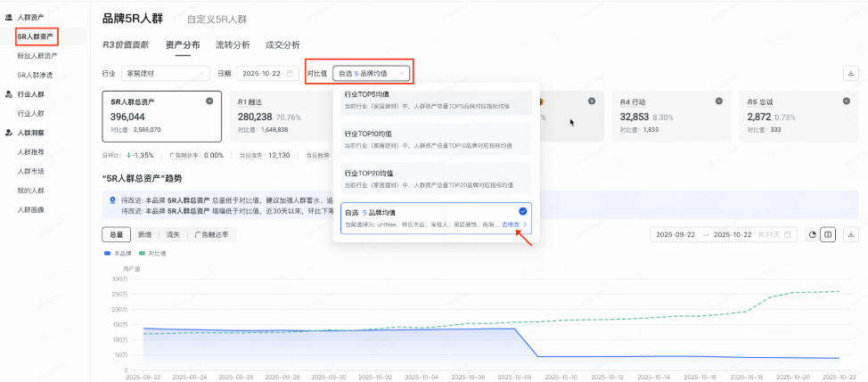Click the "5R人群总资产"趋势 heading
The height and width of the screenshot is (382, 868).
click(143, 179)
